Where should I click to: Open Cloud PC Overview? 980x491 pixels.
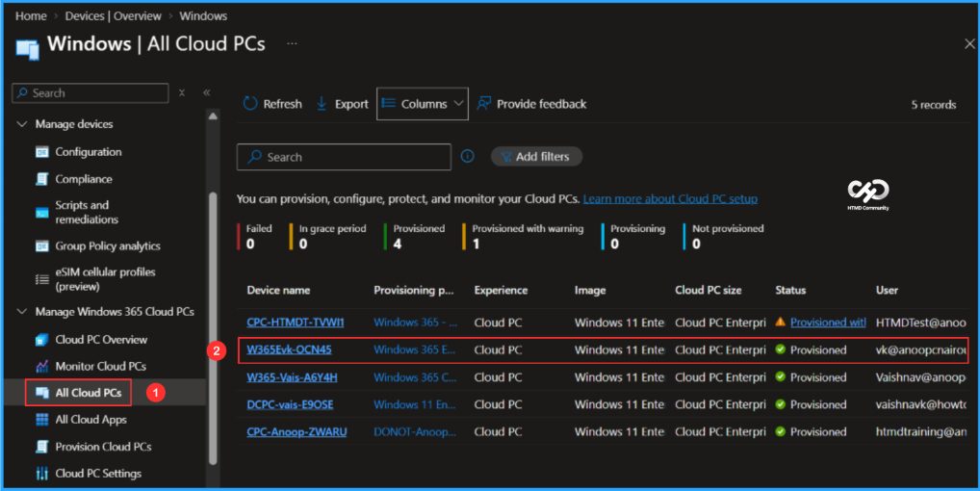101,340
